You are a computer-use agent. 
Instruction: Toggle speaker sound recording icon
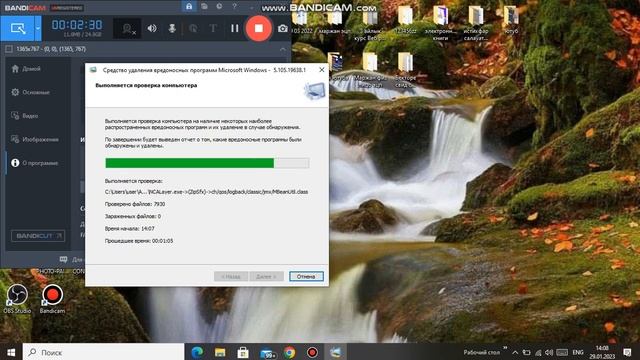coord(152,28)
